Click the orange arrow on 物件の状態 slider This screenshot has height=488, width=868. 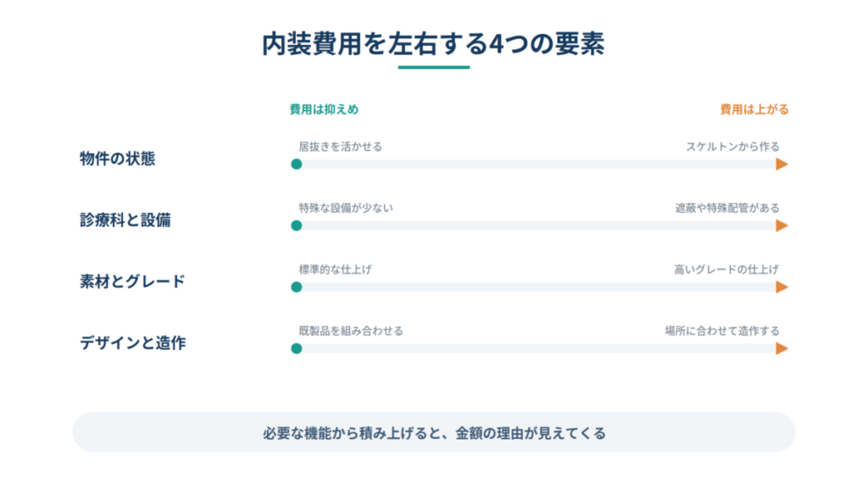[x=782, y=164]
